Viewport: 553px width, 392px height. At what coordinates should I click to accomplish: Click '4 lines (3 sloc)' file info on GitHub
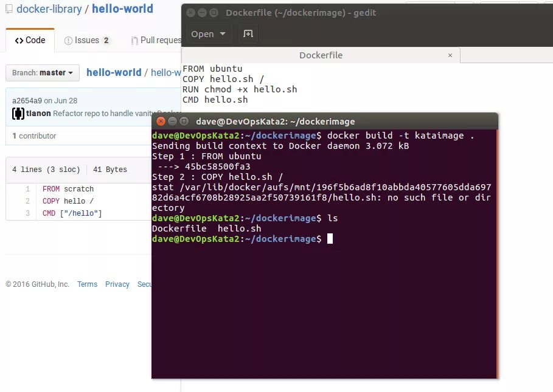[46, 170]
